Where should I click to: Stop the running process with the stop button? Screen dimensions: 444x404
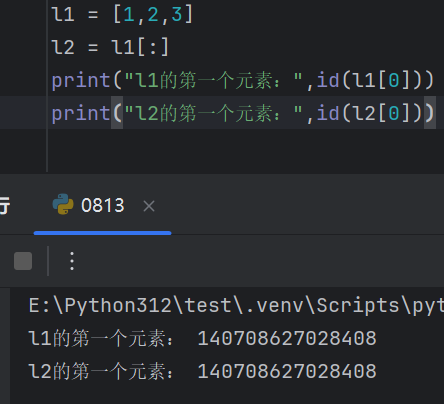(x=23, y=261)
